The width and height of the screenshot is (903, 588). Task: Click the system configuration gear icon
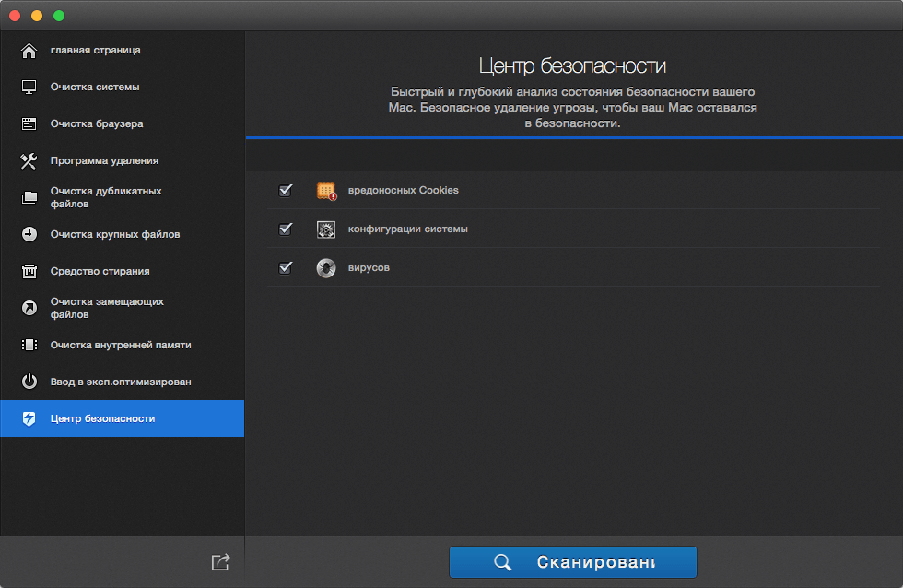click(x=326, y=229)
